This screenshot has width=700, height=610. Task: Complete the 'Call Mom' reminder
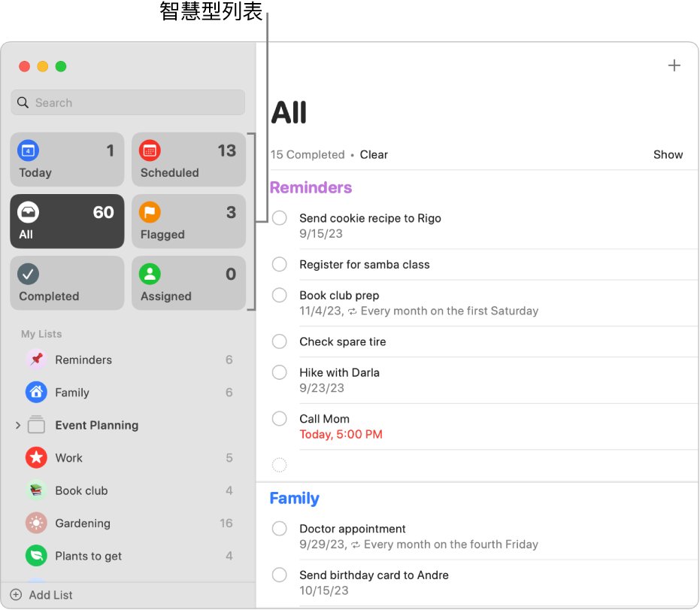280,419
